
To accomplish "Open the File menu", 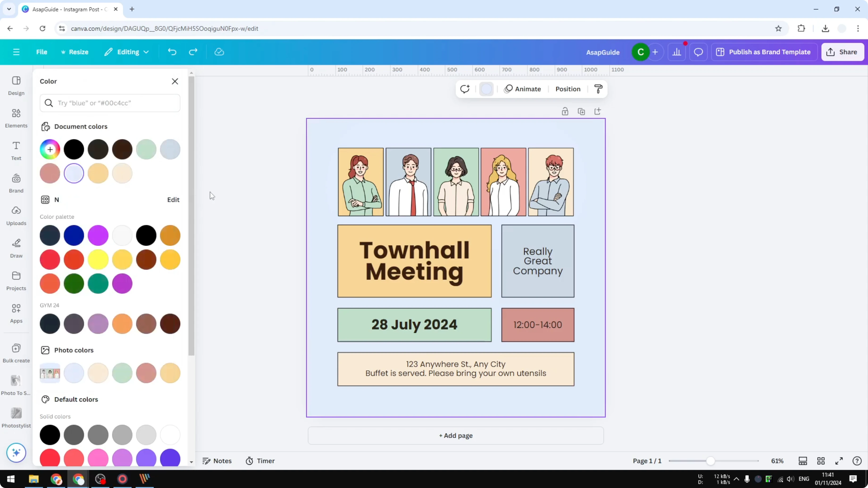I will (x=42, y=52).
